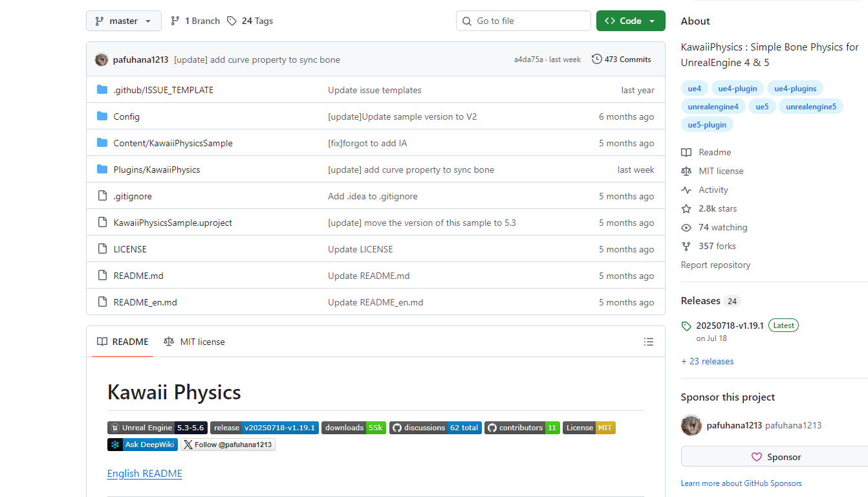Click latest commit message about curve property

coord(257,60)
